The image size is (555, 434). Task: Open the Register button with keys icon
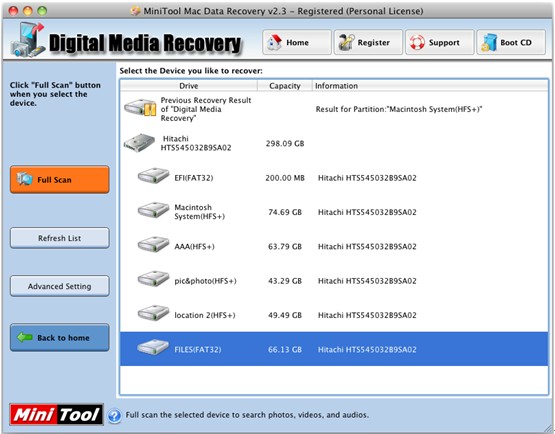368,42
